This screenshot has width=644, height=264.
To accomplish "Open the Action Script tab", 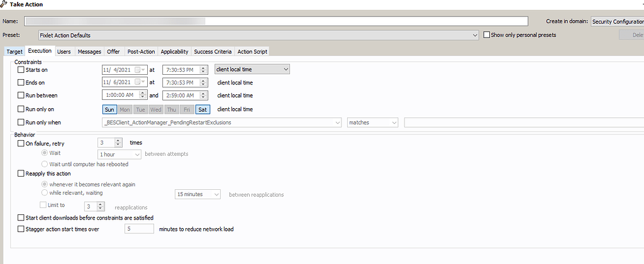I will (x=253, y=52).
